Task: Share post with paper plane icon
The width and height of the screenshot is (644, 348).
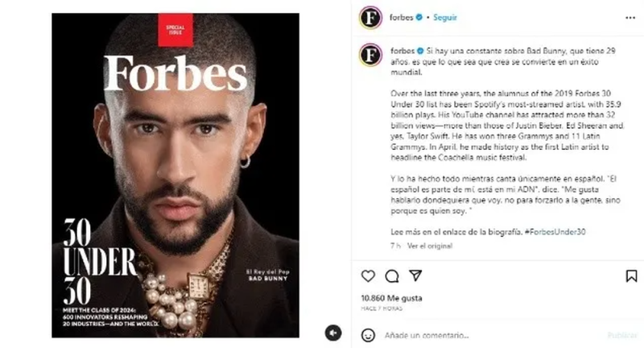Action: coord(415,275)
